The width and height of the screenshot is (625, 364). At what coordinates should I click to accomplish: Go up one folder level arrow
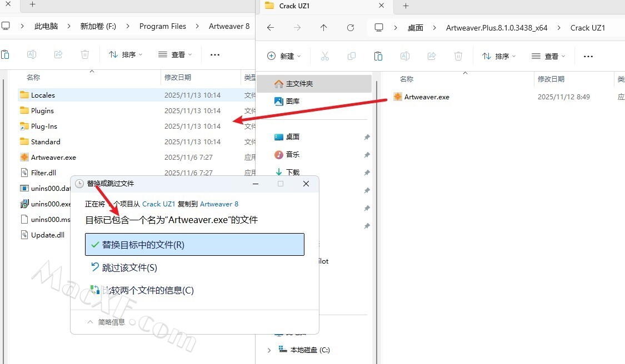point(323,28)
